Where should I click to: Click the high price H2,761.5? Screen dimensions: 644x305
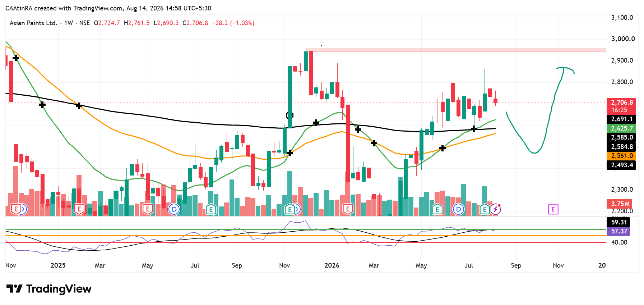(137, 23)
